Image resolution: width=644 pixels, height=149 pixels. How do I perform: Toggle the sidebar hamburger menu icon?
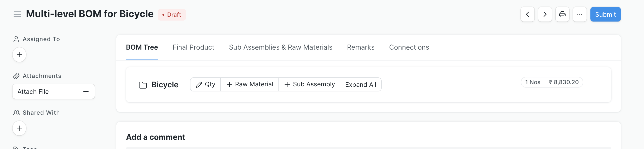[x=17, y=14]
